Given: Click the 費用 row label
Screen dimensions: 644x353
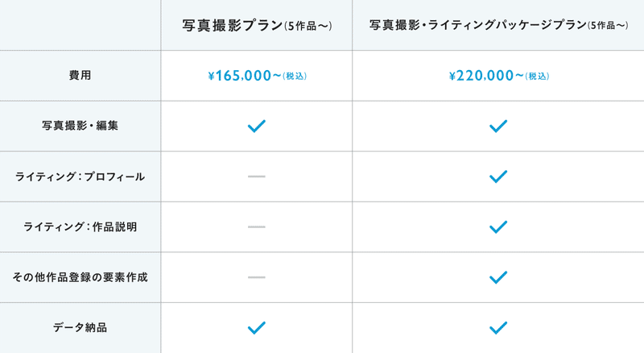Looking at the screenshot, I should (80, 75).
